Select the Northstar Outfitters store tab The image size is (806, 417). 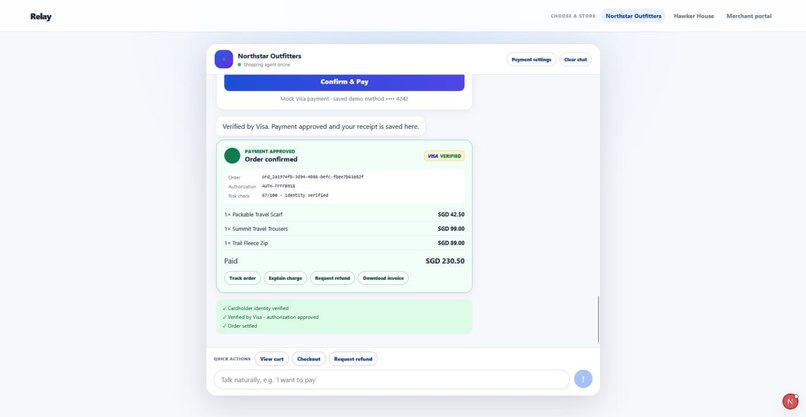pyautogui.click(x=633, y=16)
